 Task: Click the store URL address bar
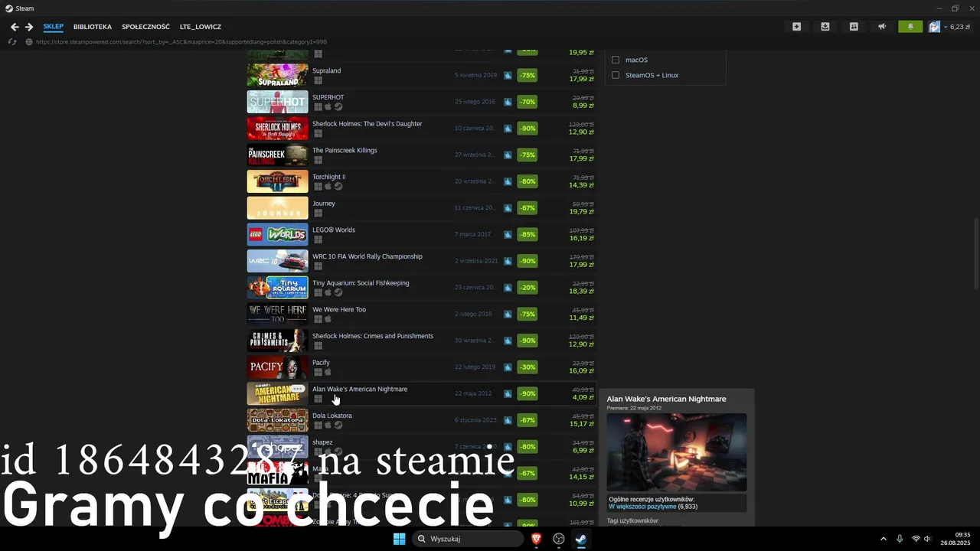coord(181,42)
